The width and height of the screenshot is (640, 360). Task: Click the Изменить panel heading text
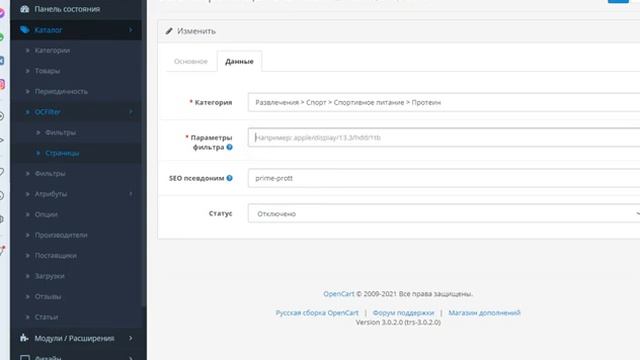coord(196,31)
